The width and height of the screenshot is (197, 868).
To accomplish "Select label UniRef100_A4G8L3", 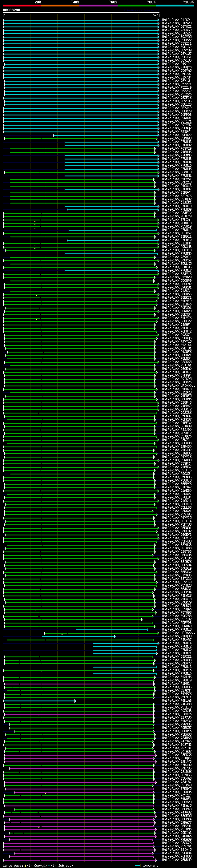I will [176, 186].
